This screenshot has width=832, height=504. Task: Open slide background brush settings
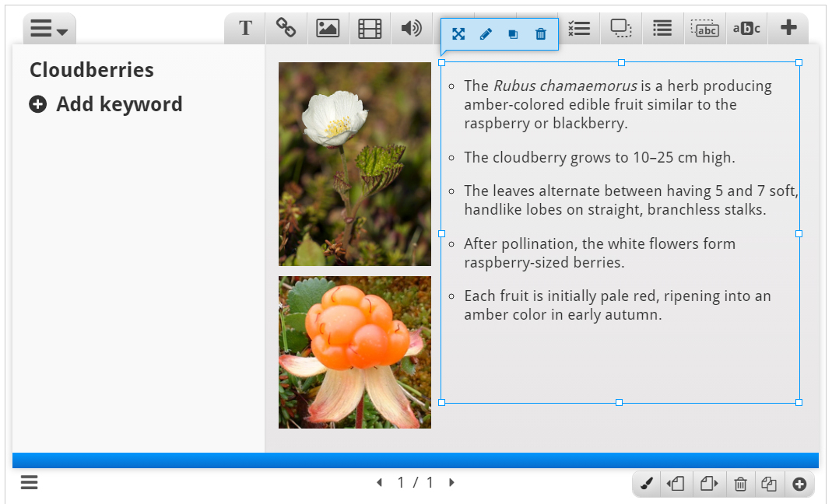(646, 484)
